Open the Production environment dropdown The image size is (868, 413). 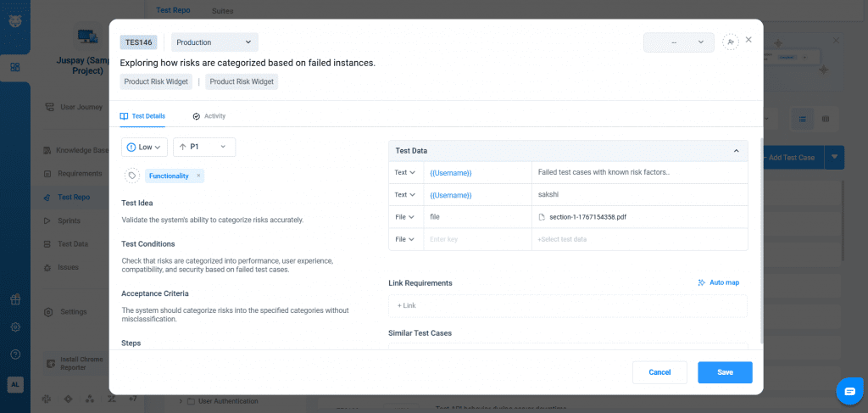(x=214, y=42)
